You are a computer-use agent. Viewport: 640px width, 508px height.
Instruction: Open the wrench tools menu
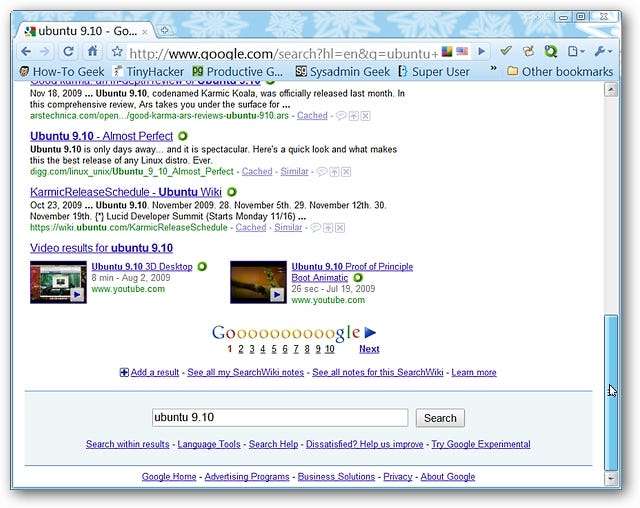point(603,51)
